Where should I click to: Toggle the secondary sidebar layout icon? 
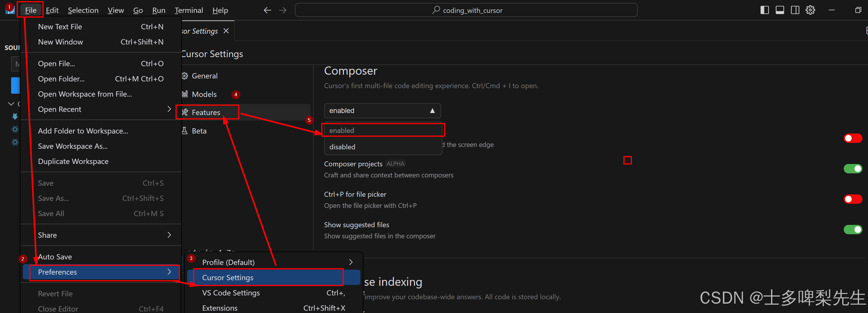(x=795, y=10)
